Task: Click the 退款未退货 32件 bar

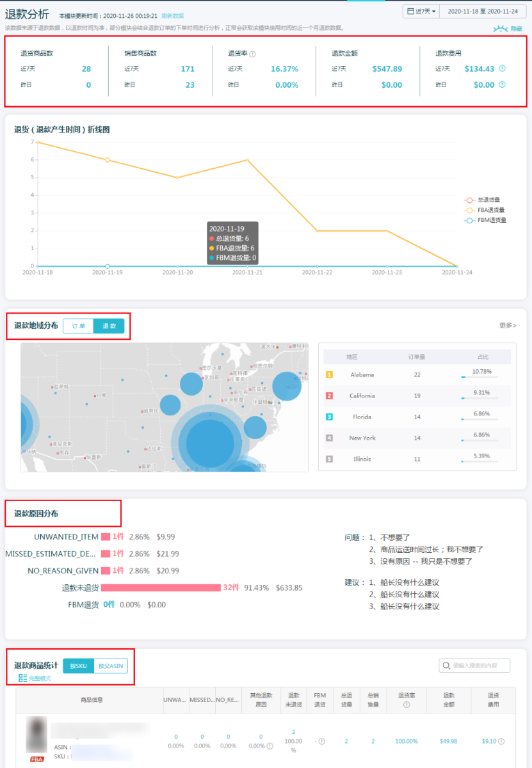Action: [161, 588]
